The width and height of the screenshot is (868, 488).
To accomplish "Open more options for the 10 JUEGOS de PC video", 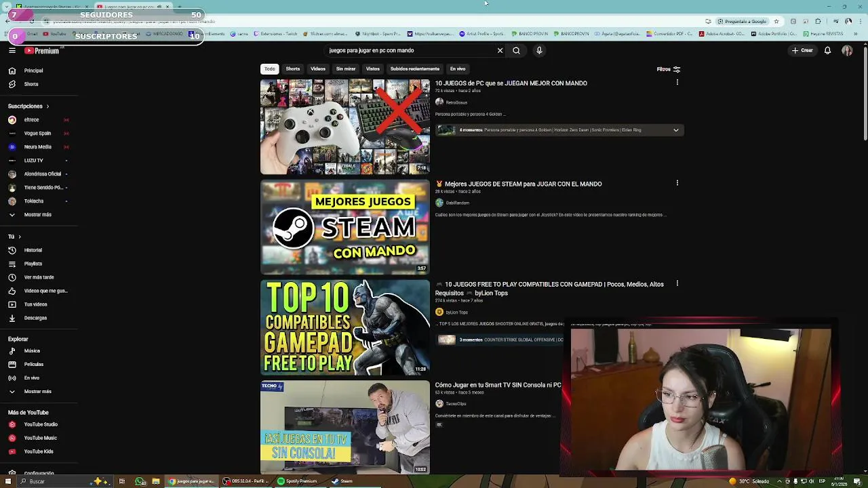I will pyautogui.click(x=677, y=83).
